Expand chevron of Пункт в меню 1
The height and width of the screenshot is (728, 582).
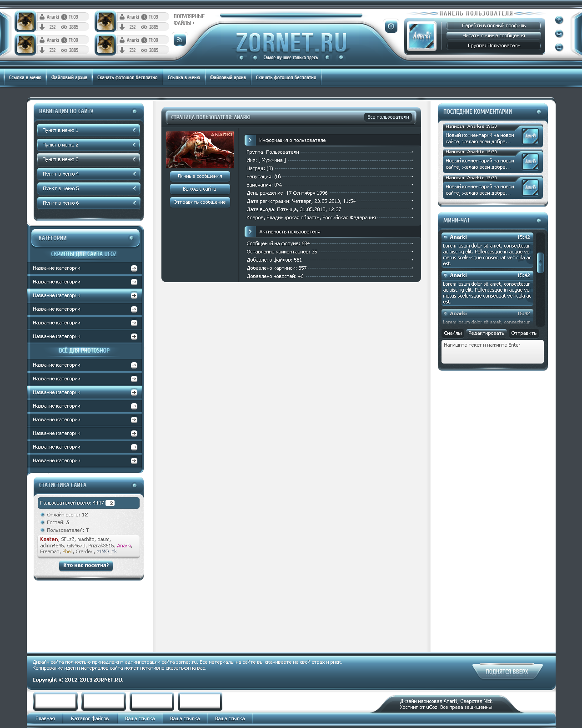tap(134, 130)
